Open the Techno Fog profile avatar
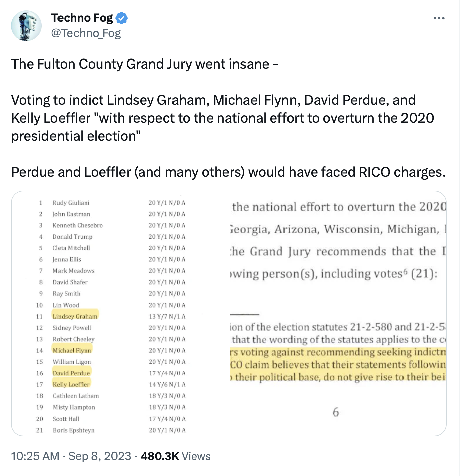The image size is (460, 476). 26,26
